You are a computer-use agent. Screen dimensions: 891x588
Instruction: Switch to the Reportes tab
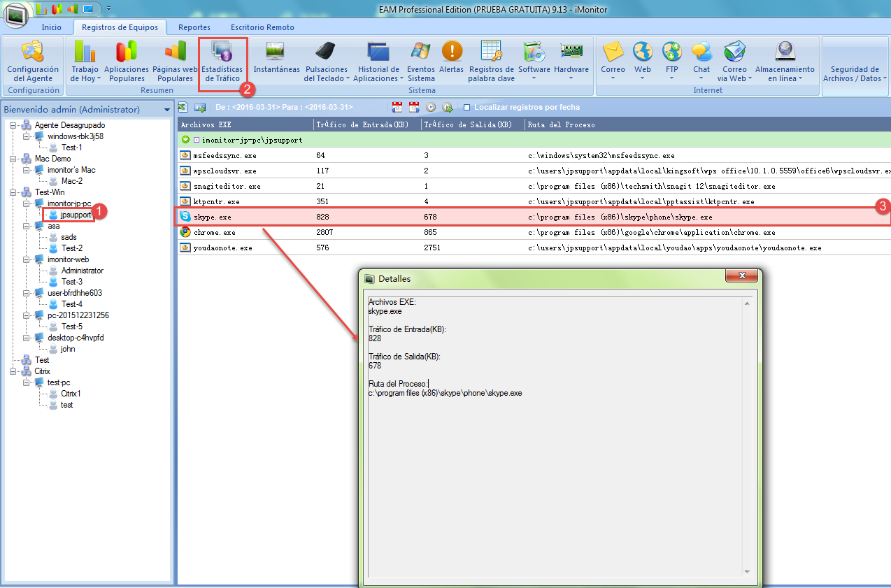click(194, 27)
